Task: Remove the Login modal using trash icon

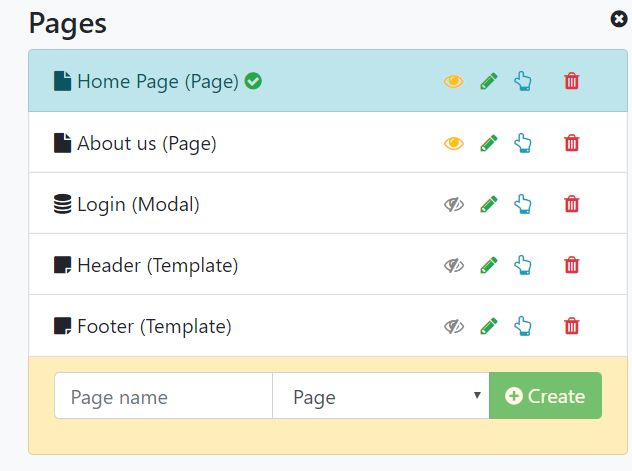Action: pos(571,204)
